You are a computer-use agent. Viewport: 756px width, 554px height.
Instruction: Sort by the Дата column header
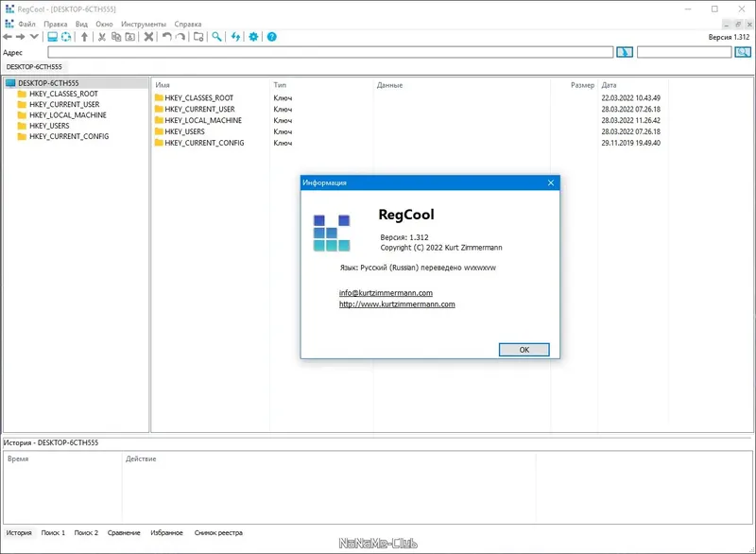[x=609, y=85]
